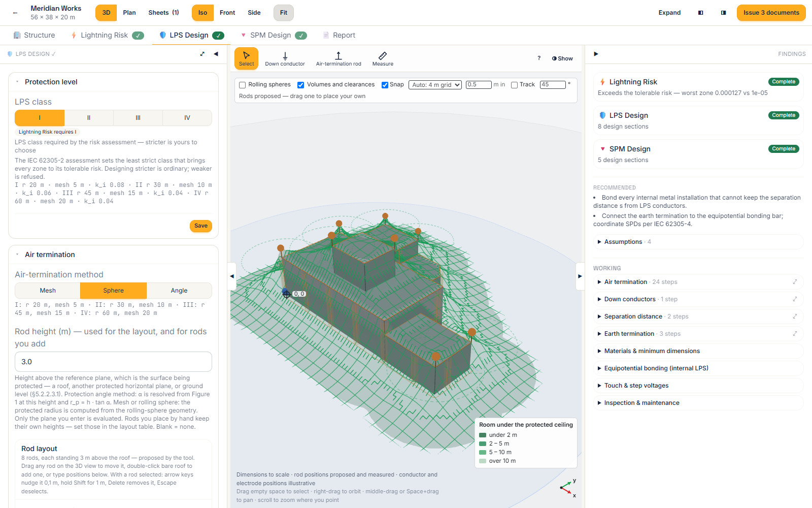
Task: Enable the Rolling spheres checkbox
Action: click(x=243, y=85)
